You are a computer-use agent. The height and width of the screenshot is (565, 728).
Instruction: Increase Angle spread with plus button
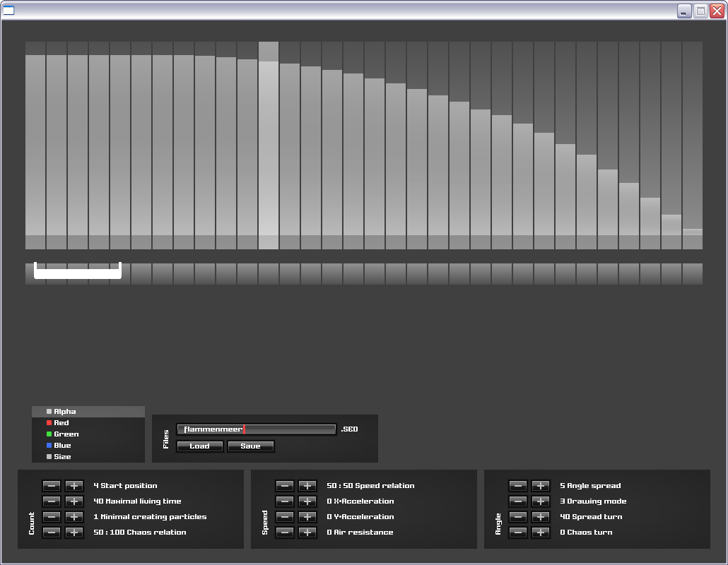coord(541,486)
